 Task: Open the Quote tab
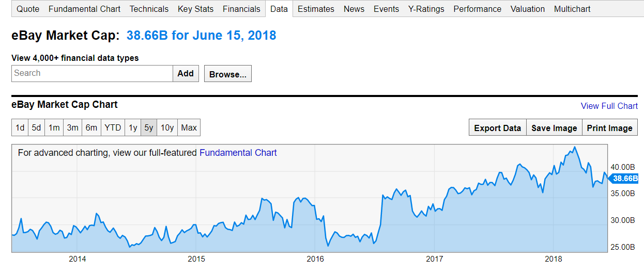28,9
